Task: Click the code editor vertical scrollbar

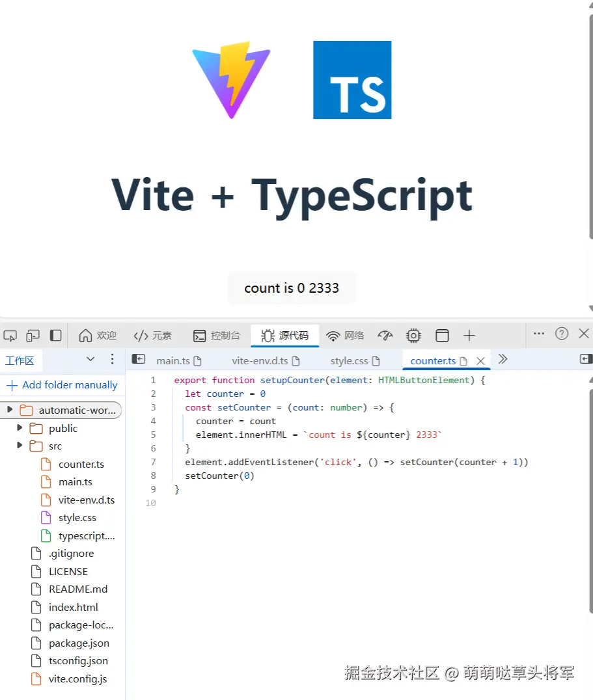Action: tap(590, 500)
